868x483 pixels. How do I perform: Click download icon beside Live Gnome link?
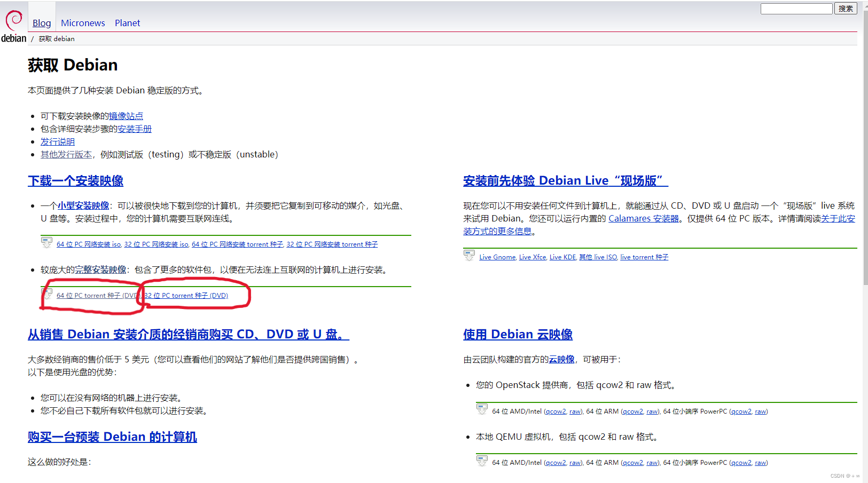(x=469, y=255)
